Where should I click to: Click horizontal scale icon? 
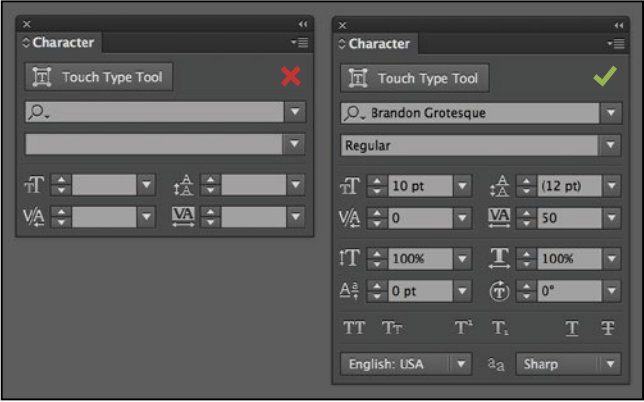pyautogui.click(x=499, y=258)
